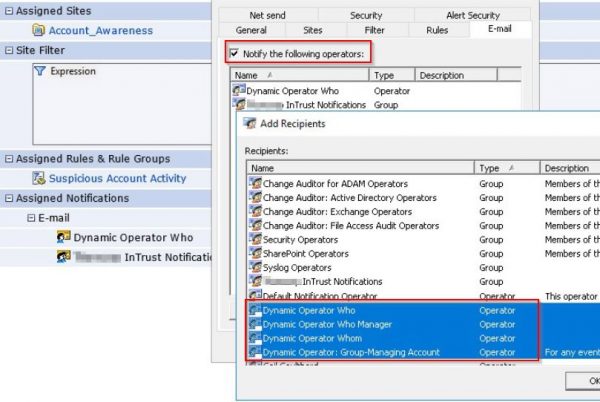Open the Account_Awareness site link
Image resolution: width=600 pixels, height=402 pixels.
pyautogui.click(x=100, y=30)
